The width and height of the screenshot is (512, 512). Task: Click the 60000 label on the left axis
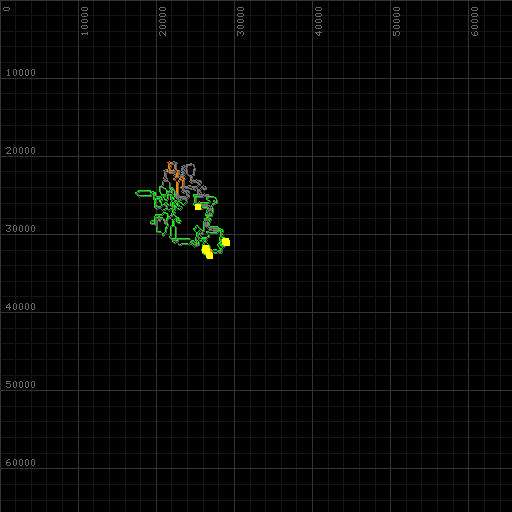[21, 463]
